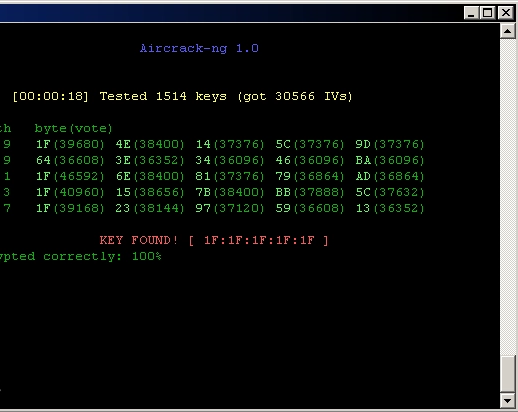Click the window title bar
518x412 pixels.
230,13
